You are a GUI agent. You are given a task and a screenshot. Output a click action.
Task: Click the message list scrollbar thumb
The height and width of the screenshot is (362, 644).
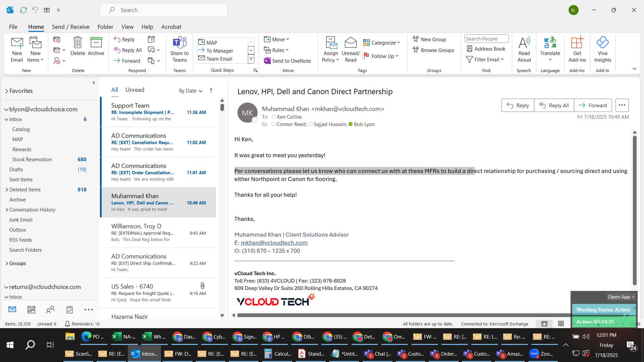222,108
